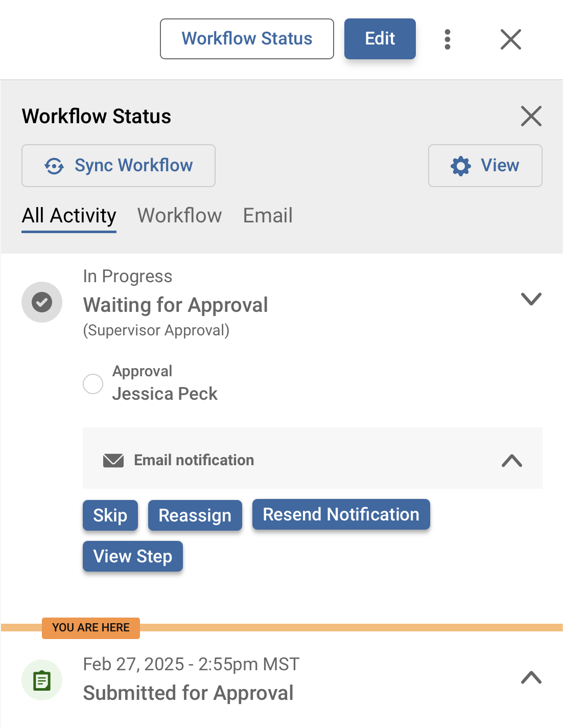The image size is (563, 728).
Task: Expand the Waiting for Approval step details
Action: tap(531, 299)
